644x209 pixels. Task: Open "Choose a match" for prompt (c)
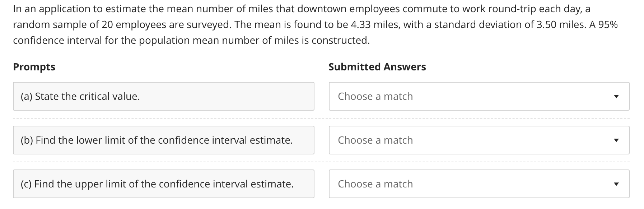(479, 184)
